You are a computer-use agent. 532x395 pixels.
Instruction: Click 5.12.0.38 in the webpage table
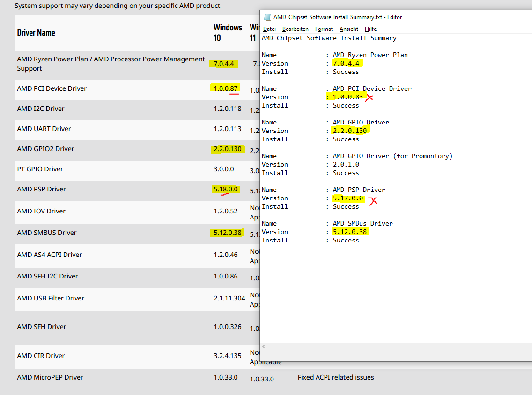[227, 233]
